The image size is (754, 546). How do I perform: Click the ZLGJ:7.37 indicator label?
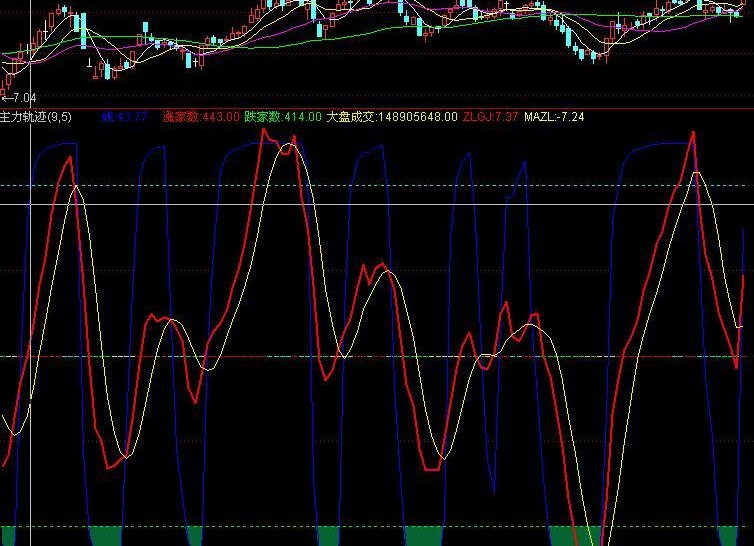(490, 117)
